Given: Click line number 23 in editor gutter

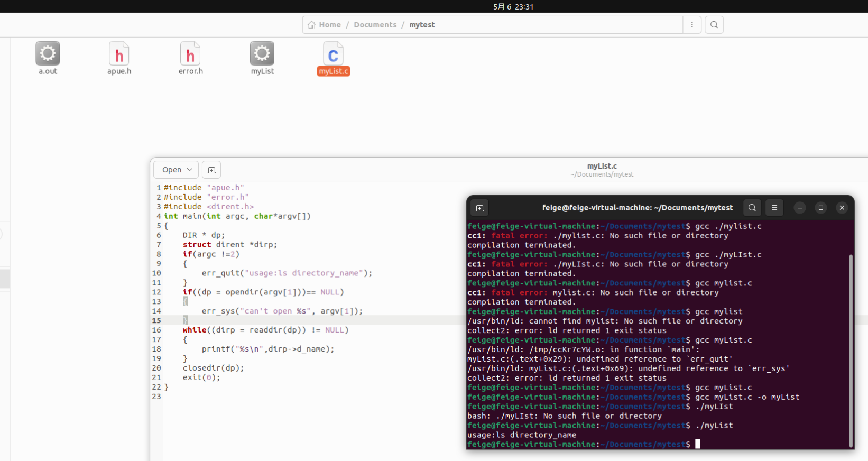Looking at the screenshot, I should (x=156, y=397).
